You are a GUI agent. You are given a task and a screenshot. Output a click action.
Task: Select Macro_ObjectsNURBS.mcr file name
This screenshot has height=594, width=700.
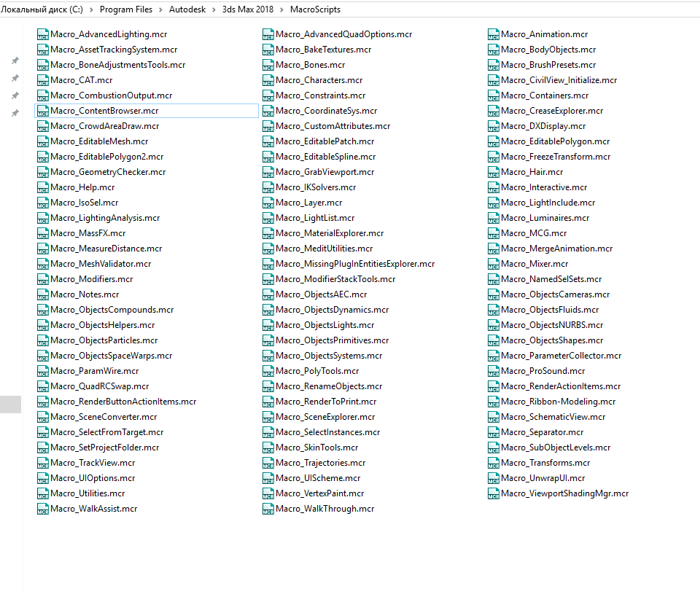tap(552, 325)
